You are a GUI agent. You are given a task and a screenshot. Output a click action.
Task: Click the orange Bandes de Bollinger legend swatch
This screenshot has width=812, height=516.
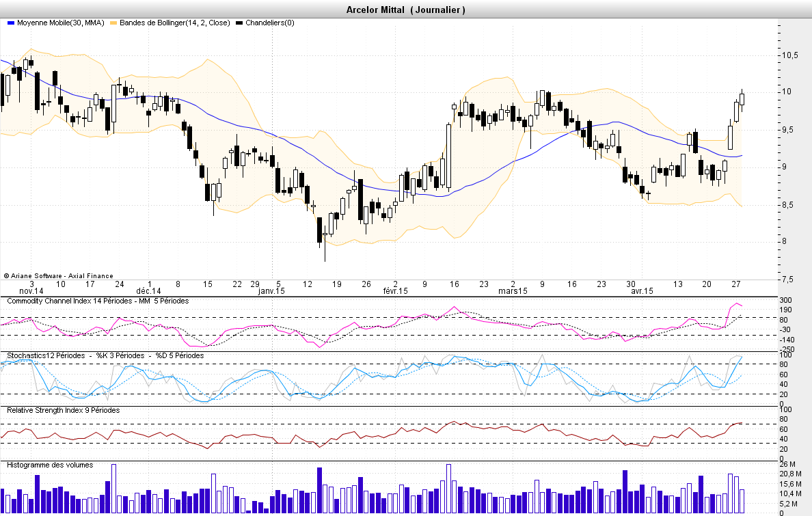tap(113, 23)
